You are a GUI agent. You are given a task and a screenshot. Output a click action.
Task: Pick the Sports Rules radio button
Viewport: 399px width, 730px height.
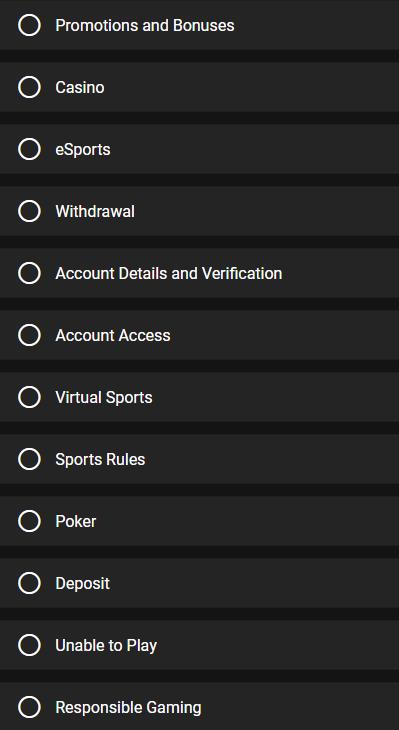pyautogui.click(x=29, y=459)
